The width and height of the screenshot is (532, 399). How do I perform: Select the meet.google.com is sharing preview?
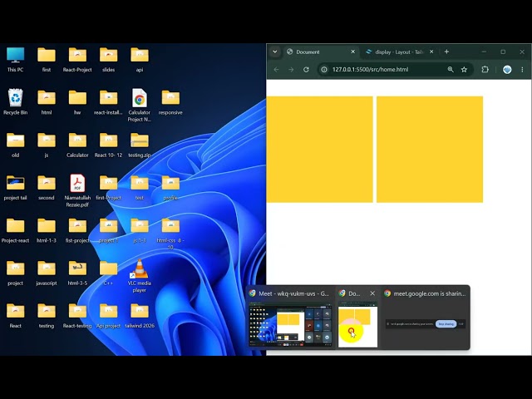click(x=426, y=318)
